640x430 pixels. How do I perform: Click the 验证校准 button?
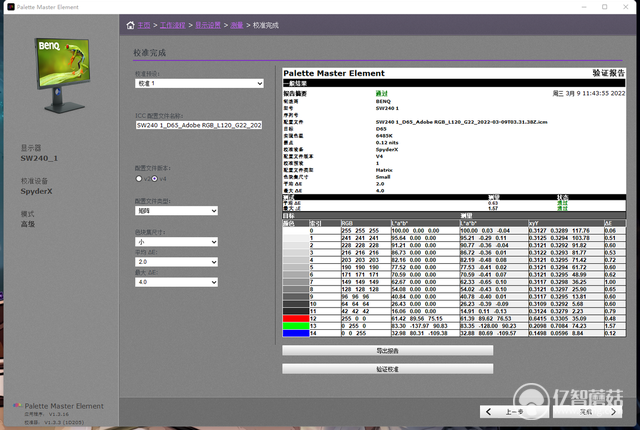[387, 369]
